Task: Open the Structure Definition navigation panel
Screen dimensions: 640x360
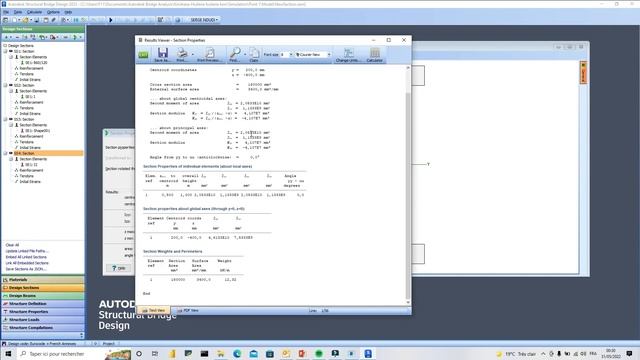Action: pyautogui.click(x=42, y=304)
